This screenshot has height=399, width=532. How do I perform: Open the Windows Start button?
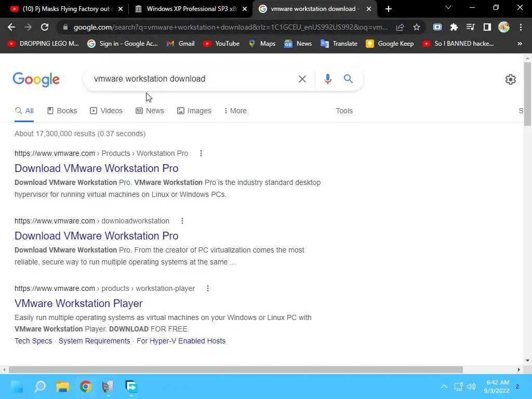tap(17, 387)
